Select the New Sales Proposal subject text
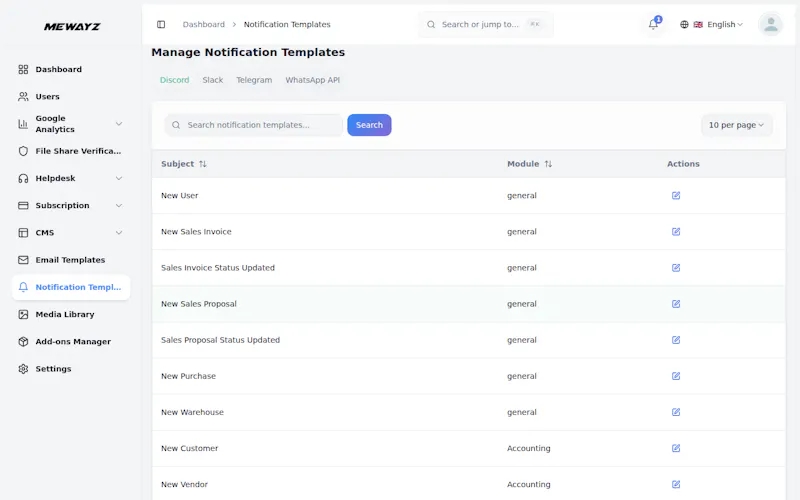This screenshot has height=500, width=800. 199,304
